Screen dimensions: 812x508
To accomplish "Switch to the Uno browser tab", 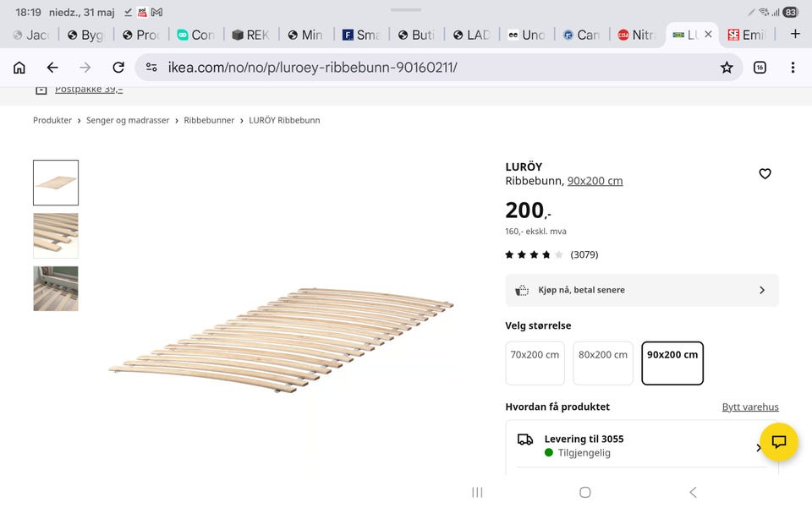I will point(526,35).
